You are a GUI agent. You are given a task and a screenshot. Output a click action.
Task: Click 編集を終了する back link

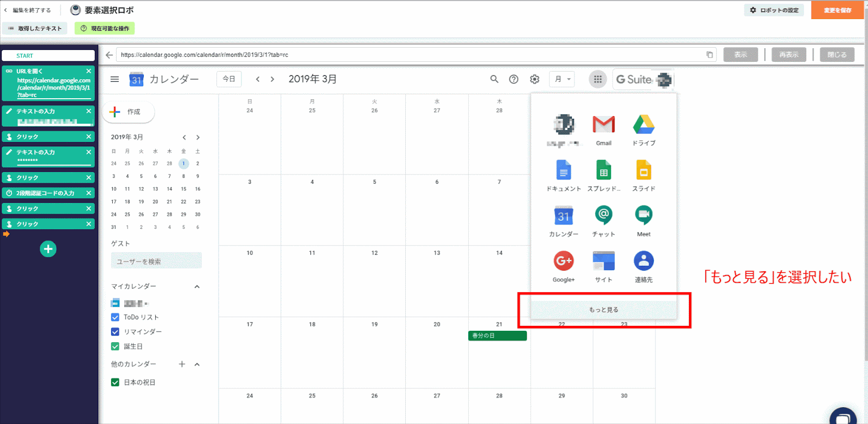coord(28,10)
